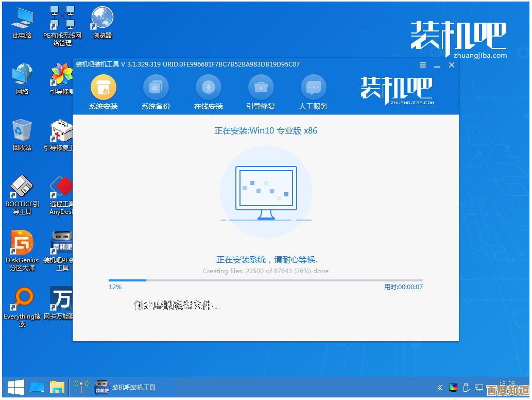Close the 装机吧 installer window
Screen dimensions: 532x400
pyautogui.click(x=452, y=65)
